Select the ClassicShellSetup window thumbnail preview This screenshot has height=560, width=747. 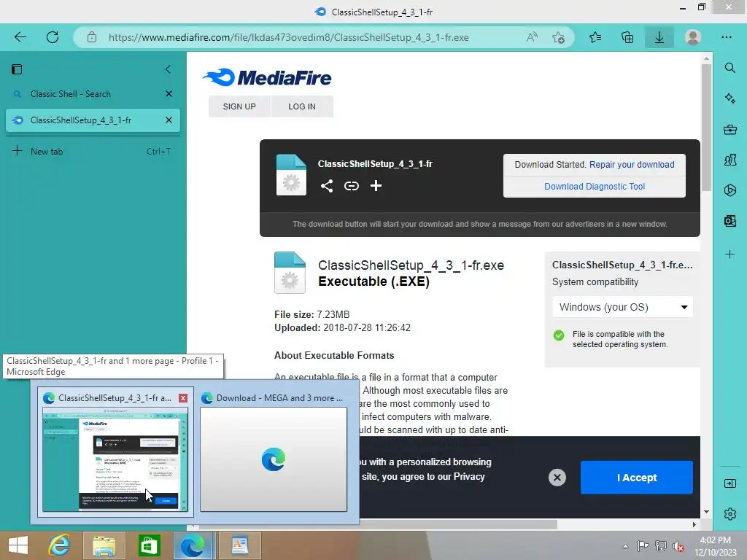115,452
